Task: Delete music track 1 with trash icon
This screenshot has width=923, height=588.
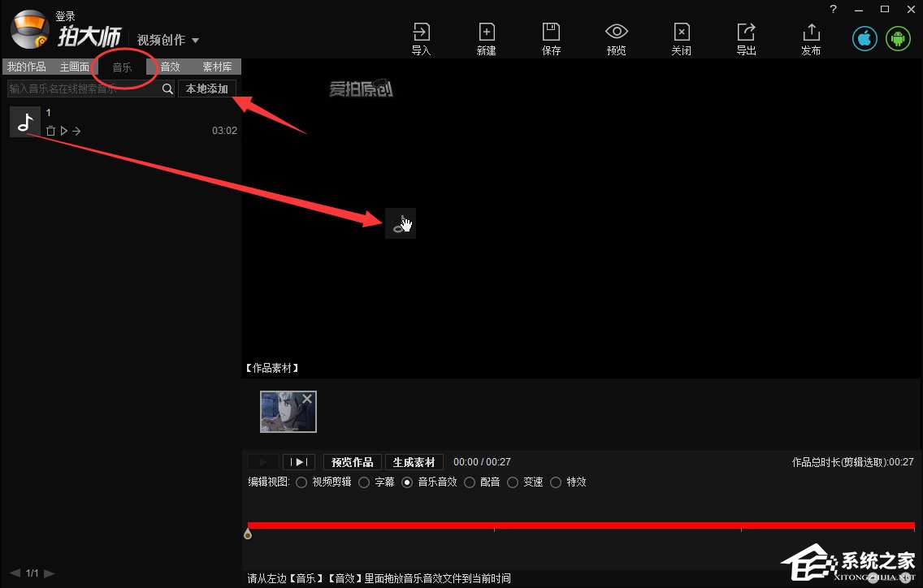Action: pos(50,131)
